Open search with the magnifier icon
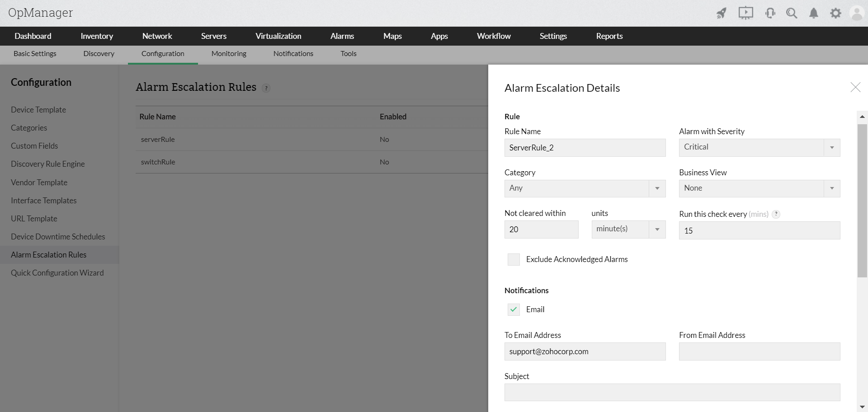 point(792,13)
